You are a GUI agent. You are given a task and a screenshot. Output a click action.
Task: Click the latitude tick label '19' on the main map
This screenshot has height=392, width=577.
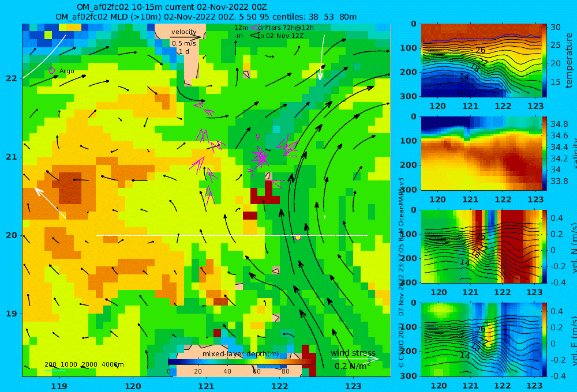pos(12,314)
